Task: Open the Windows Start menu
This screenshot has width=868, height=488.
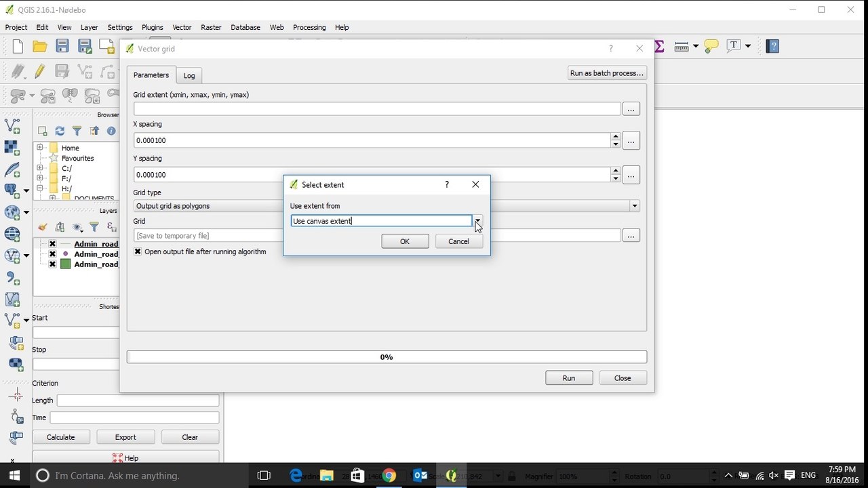Action: 14,475
